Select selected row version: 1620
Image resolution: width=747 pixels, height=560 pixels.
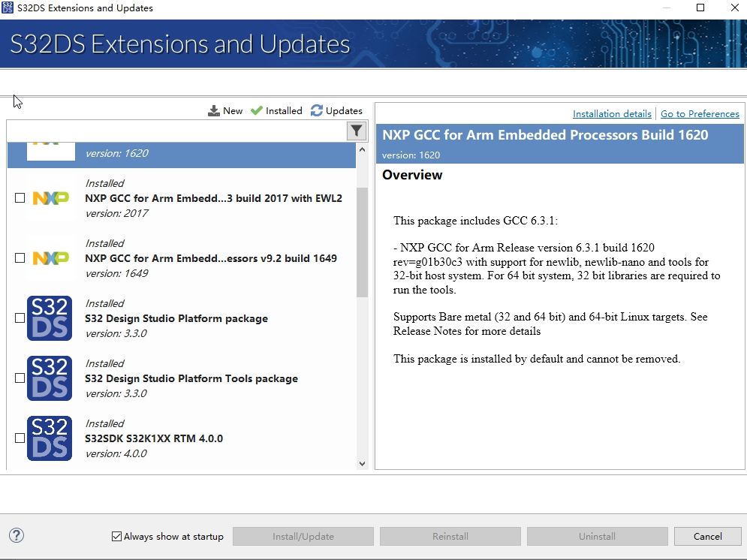click(x=182, y=155)
